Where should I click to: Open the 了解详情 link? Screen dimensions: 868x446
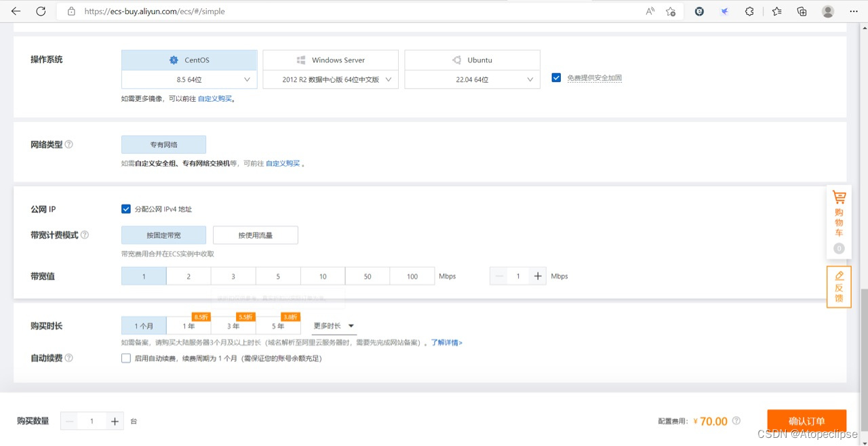447,343
